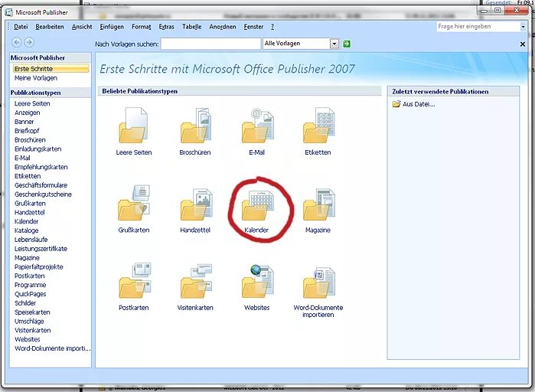
Task: Select Papierfaltprojekte in sidebar list
Action: coord(39,266)
